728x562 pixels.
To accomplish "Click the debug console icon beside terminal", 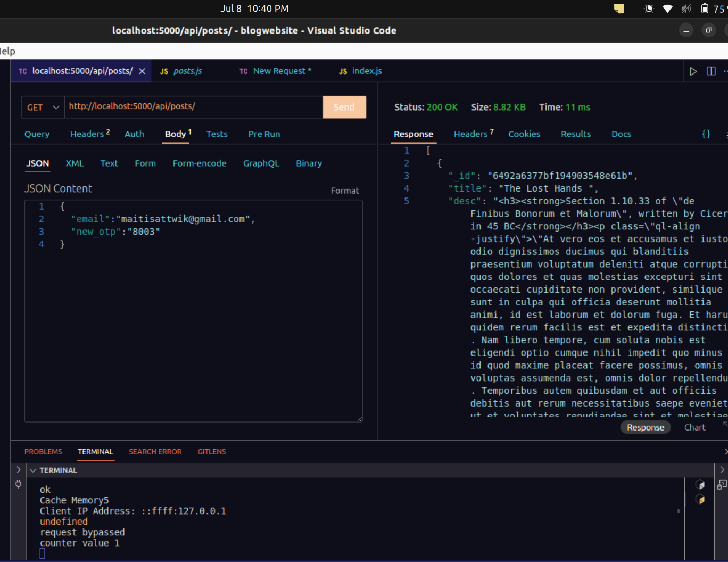I will click(x=722, y=484).
